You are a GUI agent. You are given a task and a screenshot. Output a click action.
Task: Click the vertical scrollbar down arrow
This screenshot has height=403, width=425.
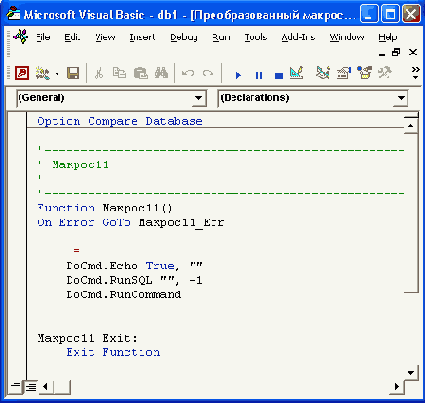(x=411, y=373)
